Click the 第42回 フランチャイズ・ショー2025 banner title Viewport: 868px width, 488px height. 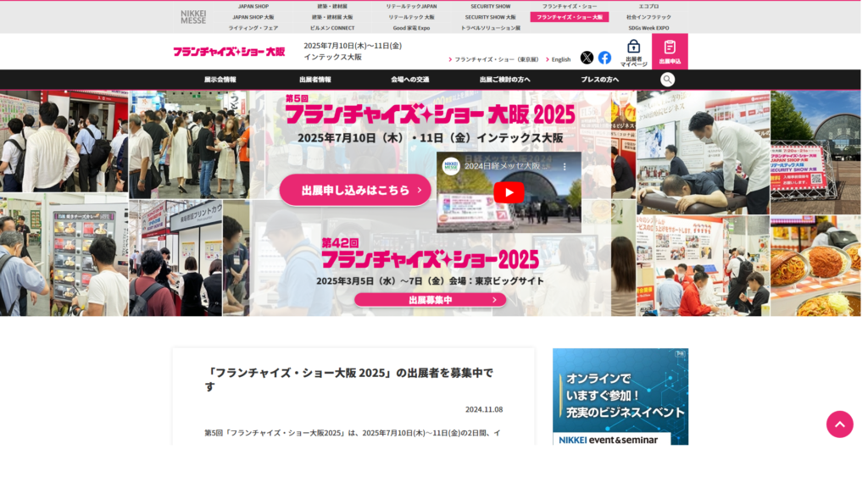pyautogui.click(x=430, y=254)
